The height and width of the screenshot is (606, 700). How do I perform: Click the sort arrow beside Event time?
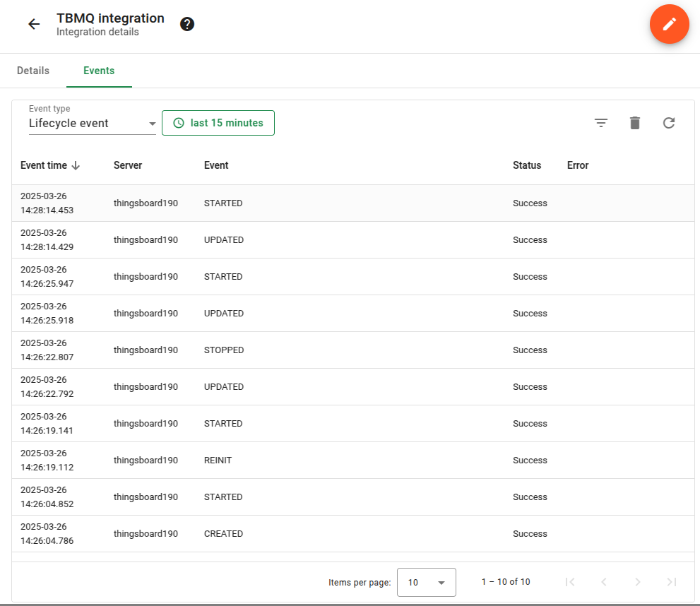[x=76, y=165]
